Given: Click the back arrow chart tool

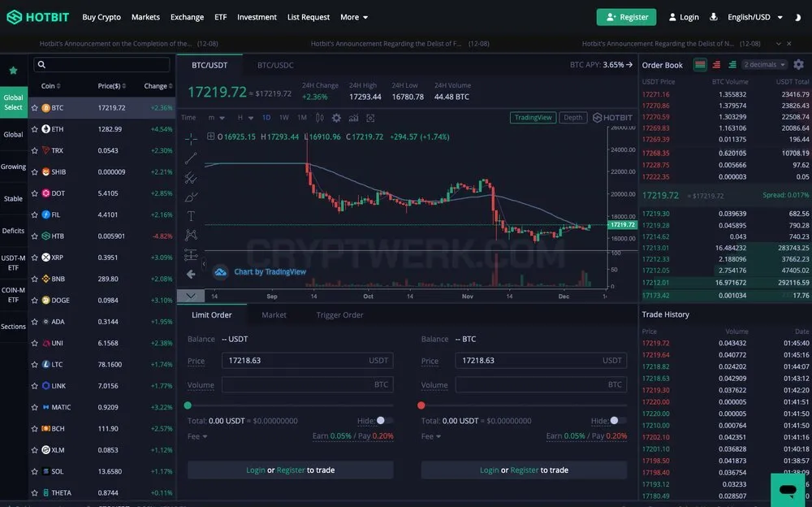Looking at the screenshot, I should click(x=191, y=275).
